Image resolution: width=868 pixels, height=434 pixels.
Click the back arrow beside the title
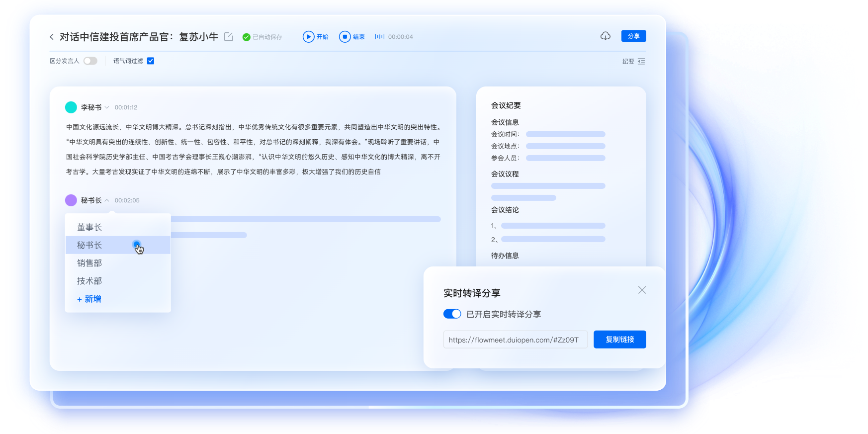coord(52,37)
